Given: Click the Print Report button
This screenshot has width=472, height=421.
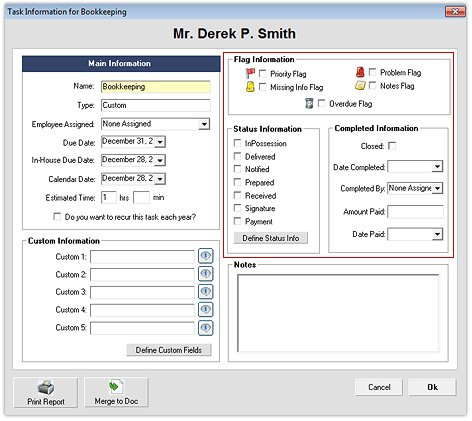Looking at the screenshot, I should [46, 392].
